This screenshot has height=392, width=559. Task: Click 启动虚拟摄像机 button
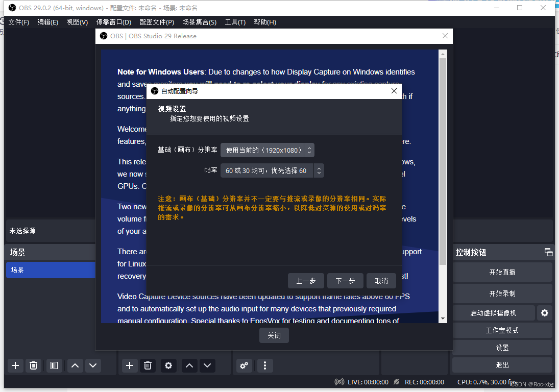494,313
